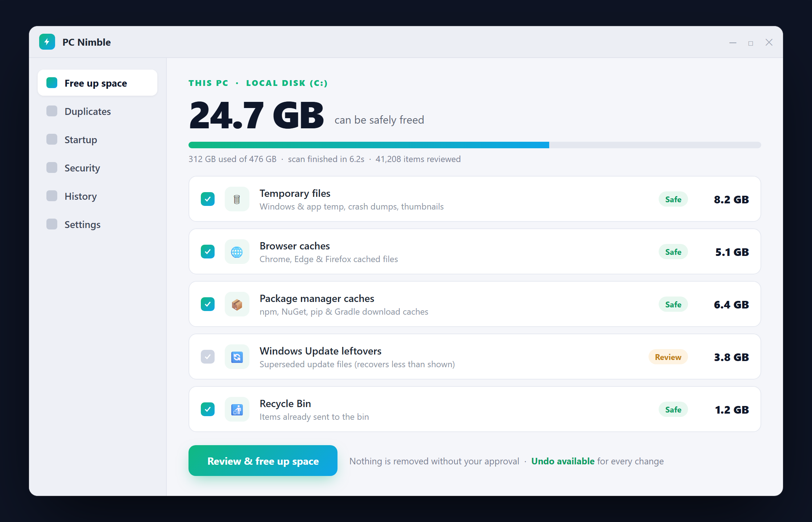This screenshot has width=812, height=522.
Task: Uncheck the Temporary files checkbox
Action: click(x=208, y=199)
